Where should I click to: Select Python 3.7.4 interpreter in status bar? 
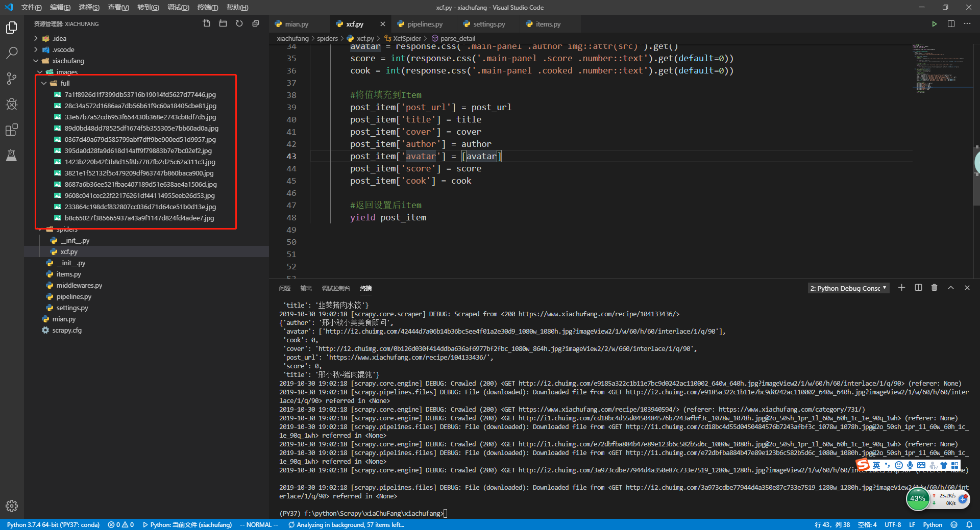pos(53,524)
